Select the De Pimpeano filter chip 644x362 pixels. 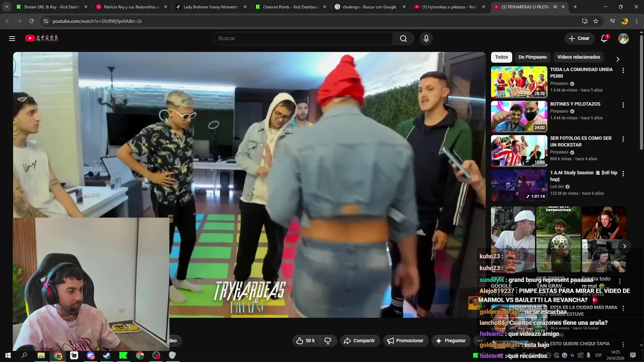532,57
